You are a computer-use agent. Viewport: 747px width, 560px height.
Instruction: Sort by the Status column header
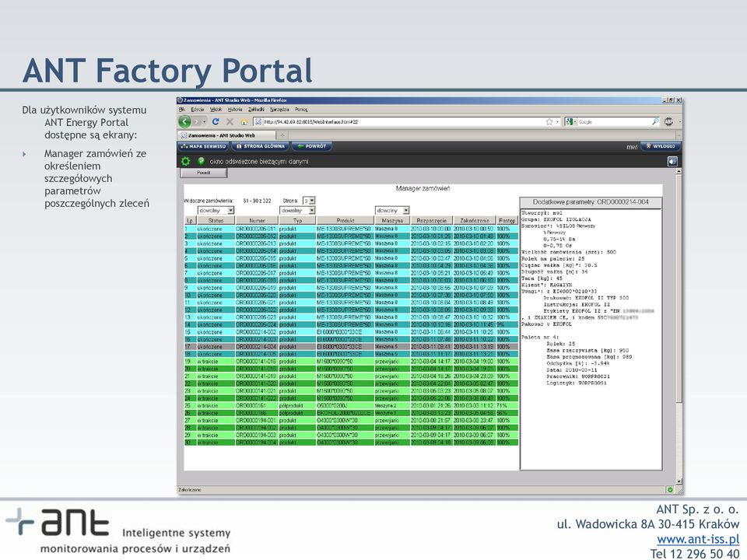click(216, 220)
